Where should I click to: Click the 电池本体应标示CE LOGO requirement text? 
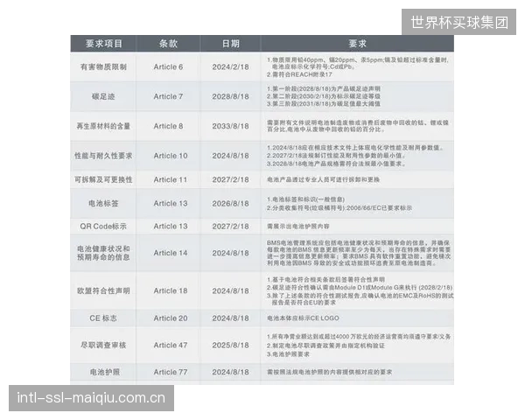[x=303, y=318]
